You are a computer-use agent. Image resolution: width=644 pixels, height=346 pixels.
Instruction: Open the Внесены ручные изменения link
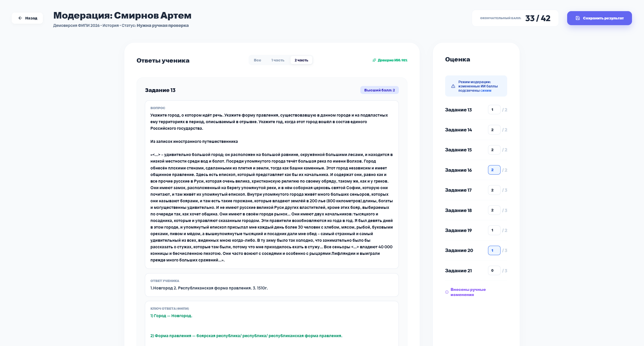468,292
